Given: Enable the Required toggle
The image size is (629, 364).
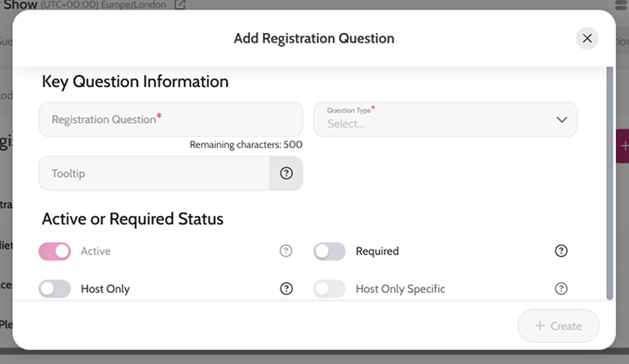Looking at the screenshot, I should 330,251.
